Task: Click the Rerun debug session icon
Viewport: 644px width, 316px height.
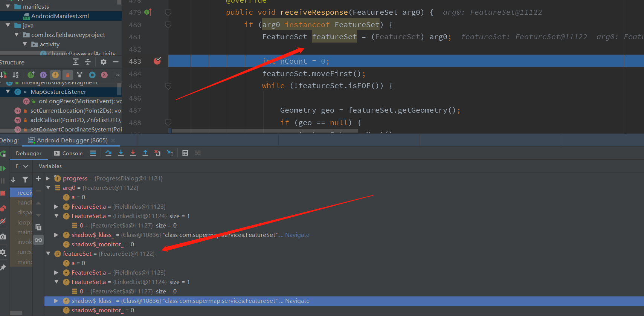Action: [3, 153]
